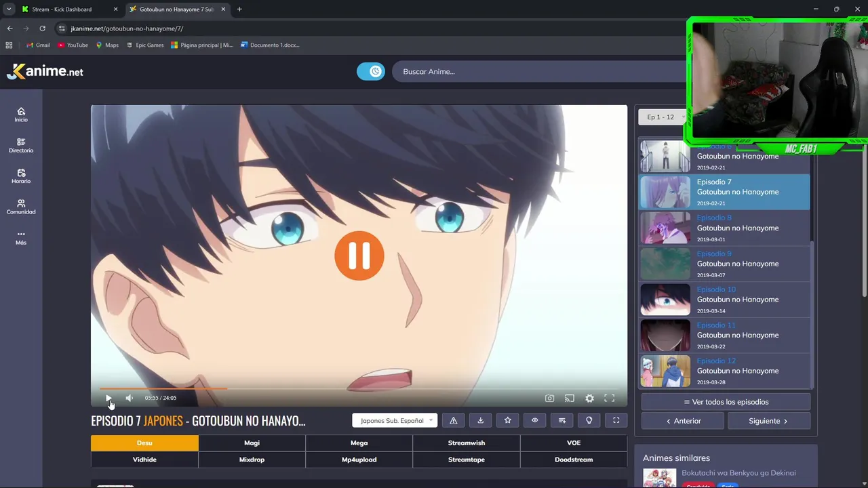868x488 pixels.
Task: Open Episodio 11 in the episode list
Action: point(724,335)
